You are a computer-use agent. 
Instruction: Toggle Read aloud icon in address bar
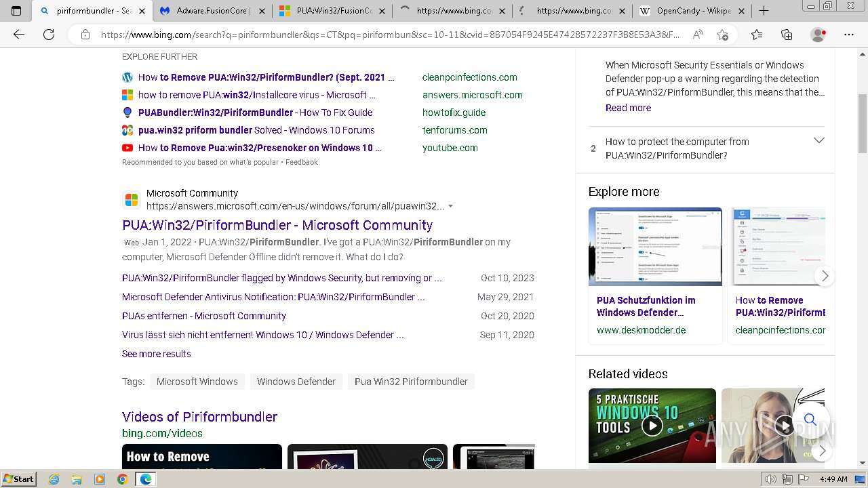click(698, 35)
